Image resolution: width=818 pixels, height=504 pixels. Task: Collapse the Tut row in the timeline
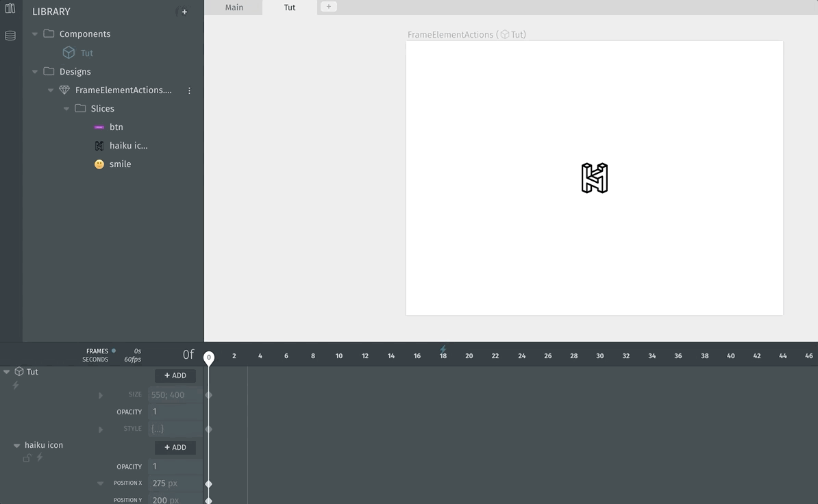(x=6, y=372)
